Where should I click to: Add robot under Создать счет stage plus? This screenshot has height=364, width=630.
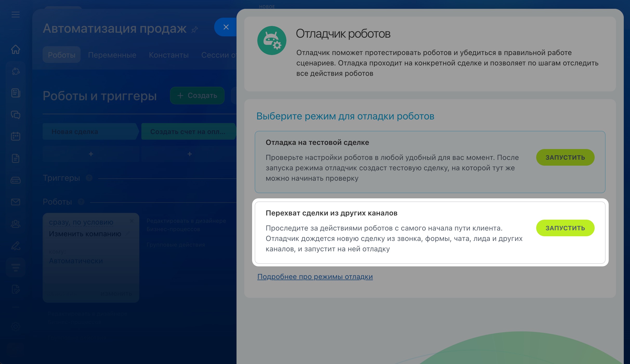tap(189, 154)
